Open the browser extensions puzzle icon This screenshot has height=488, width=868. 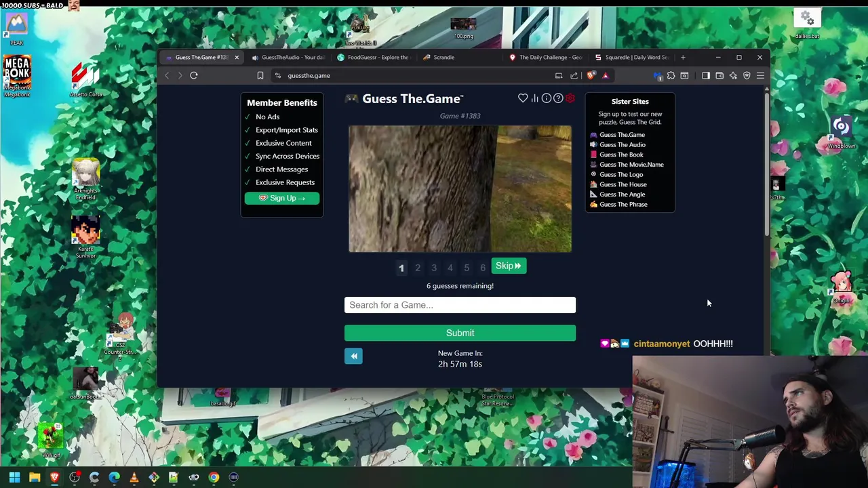(671, 75)
